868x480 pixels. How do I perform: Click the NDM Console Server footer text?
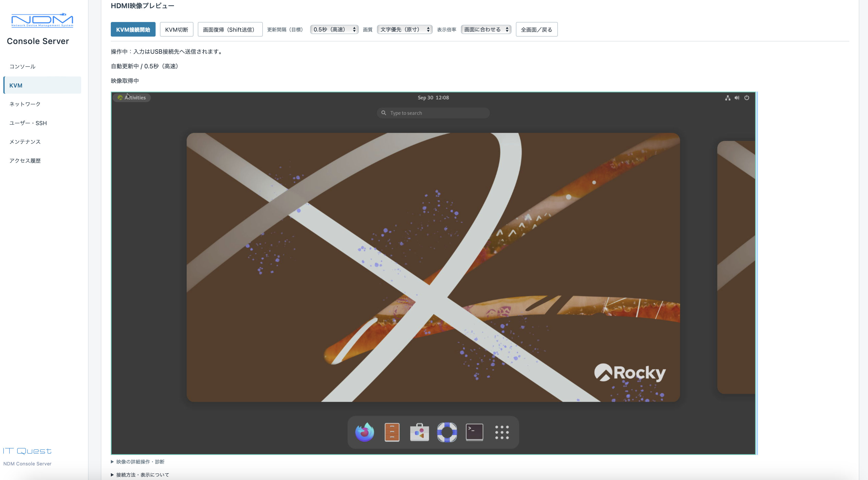[x=27, y=464]
